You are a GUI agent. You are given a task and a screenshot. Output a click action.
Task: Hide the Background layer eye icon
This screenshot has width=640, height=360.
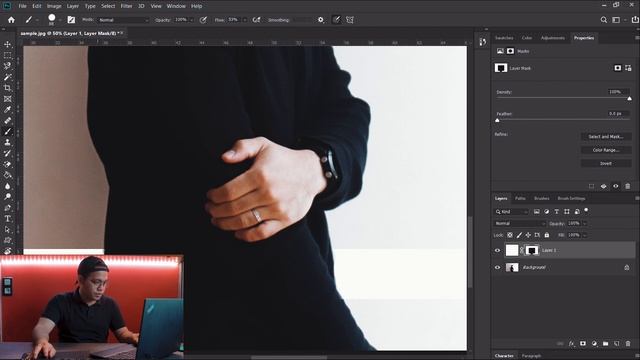498,268
